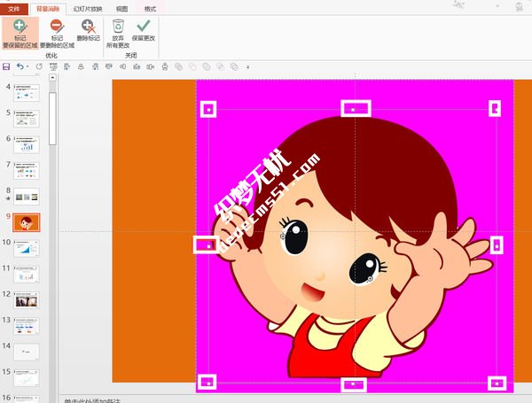
Task: Open the 格式 (Format) tab
Action: pos(150,8)
